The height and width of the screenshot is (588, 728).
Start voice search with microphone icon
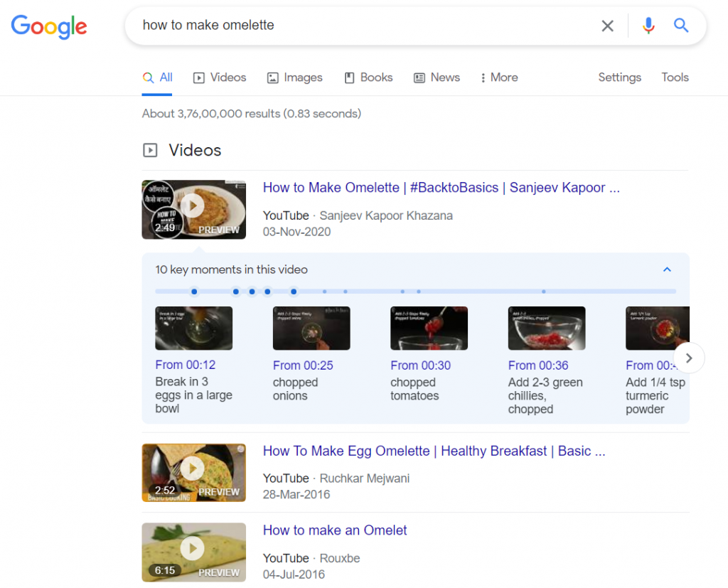point(648,26)
